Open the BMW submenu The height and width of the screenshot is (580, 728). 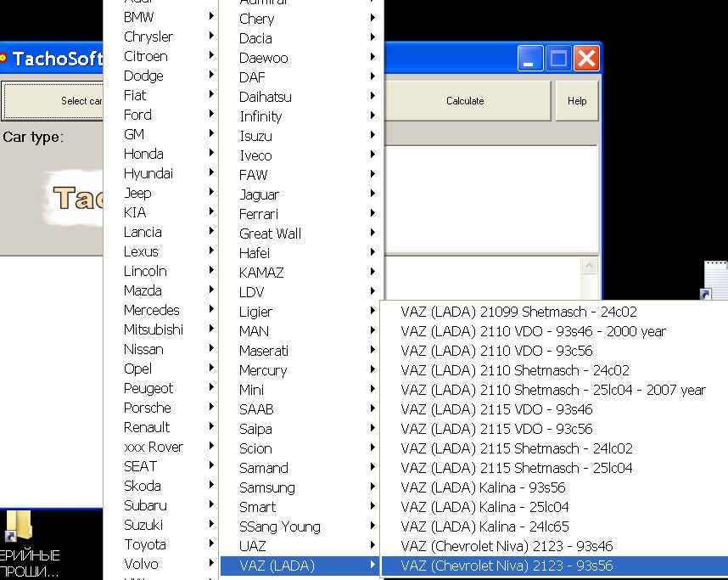tap(161, 17)
